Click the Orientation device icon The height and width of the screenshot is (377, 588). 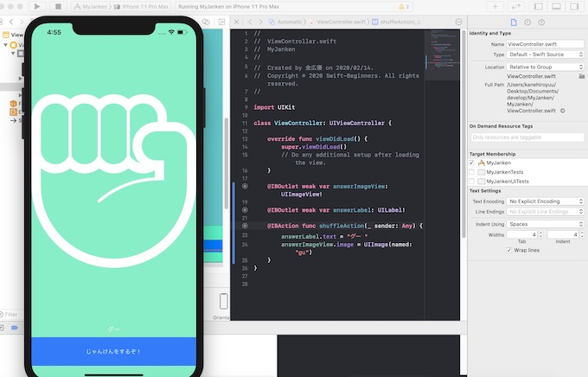[223, 301]
